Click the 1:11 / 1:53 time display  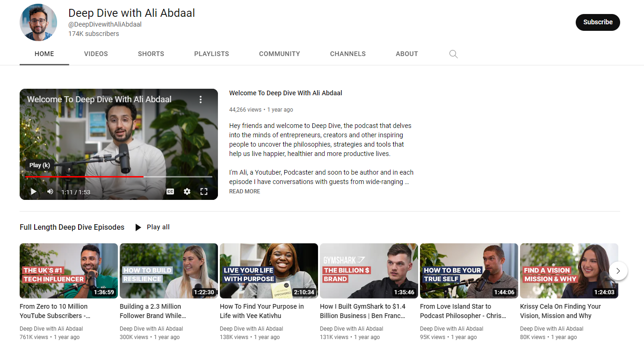pyautogui.click(x=76, y=192)
